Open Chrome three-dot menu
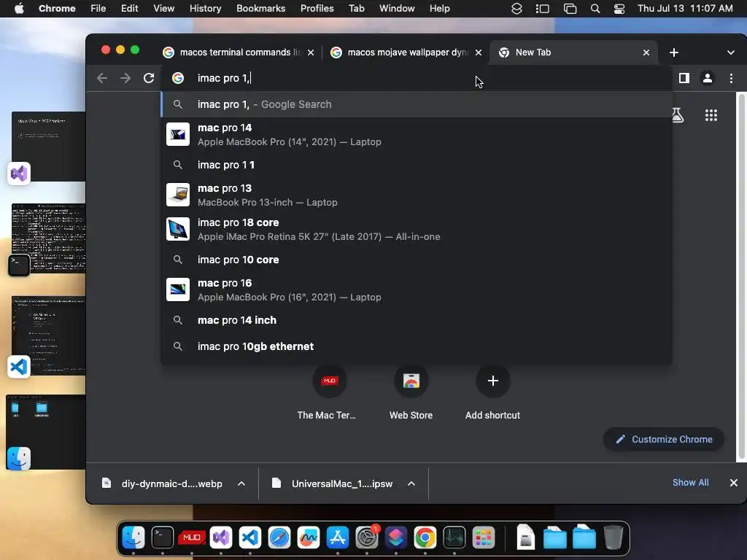The height and width of the screenshot is (560, 747). point(731,78)
